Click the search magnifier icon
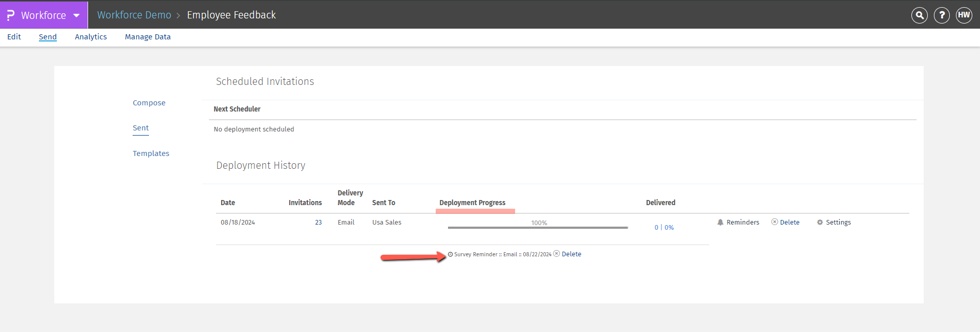The image size is (980, 332). (x=920, y=15)
